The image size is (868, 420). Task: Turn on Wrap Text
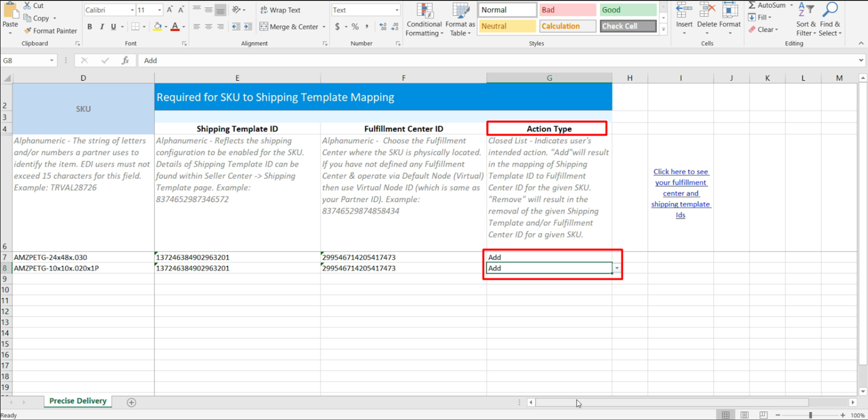pyautogui.click(x=280, y=10)
